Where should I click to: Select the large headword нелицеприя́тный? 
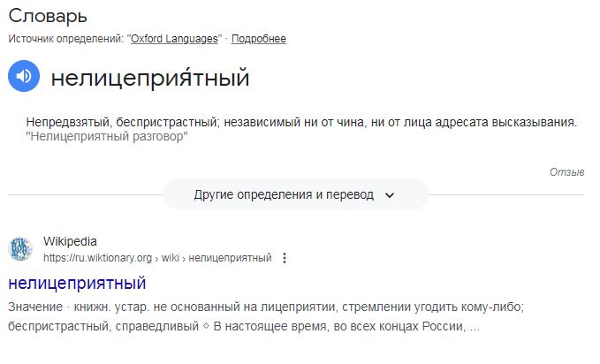(x=150, y=78)
